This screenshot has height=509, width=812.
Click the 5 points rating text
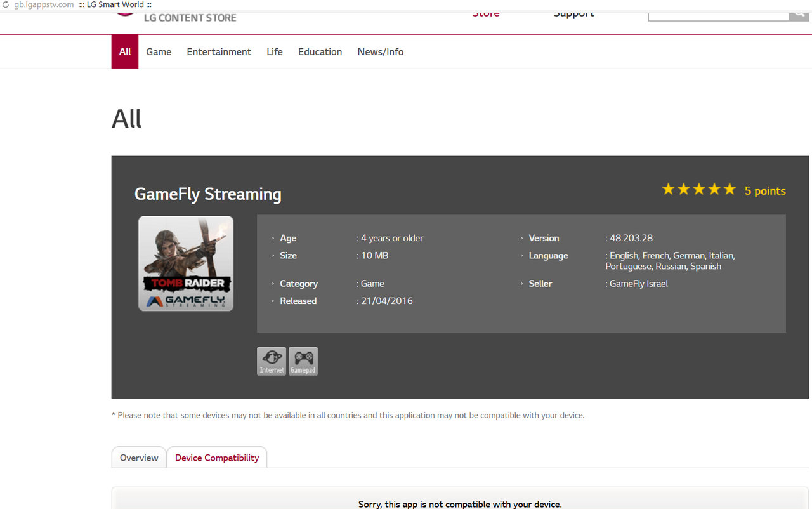tap(765, 191)
